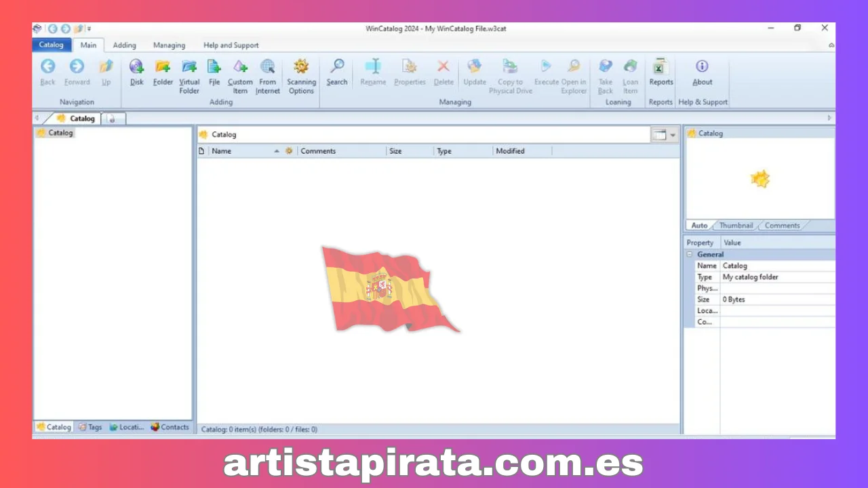Image resolution: width=868 pixels, height=488 pixels.
Task: Click the Rename icon in Managing group
Action: point(373,66)
